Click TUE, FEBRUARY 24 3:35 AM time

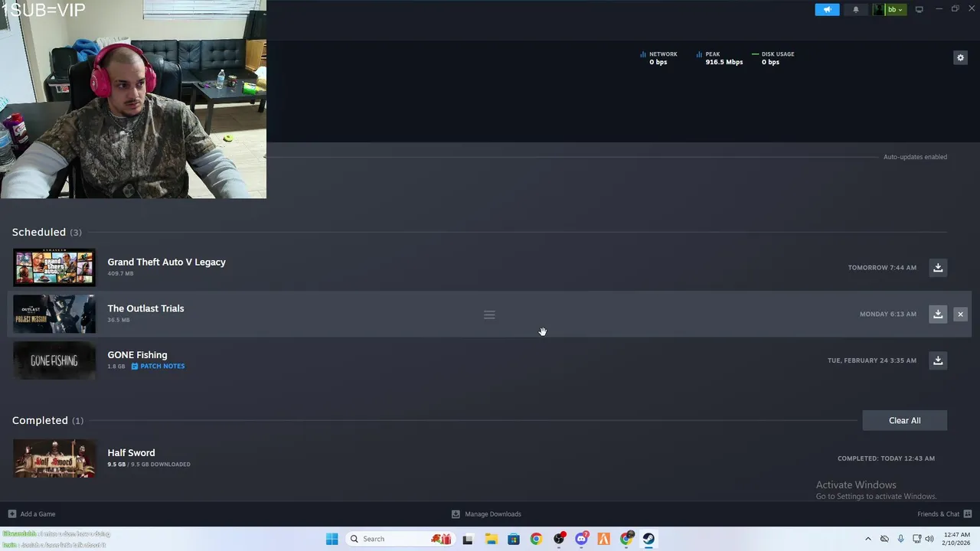point(872,360)
